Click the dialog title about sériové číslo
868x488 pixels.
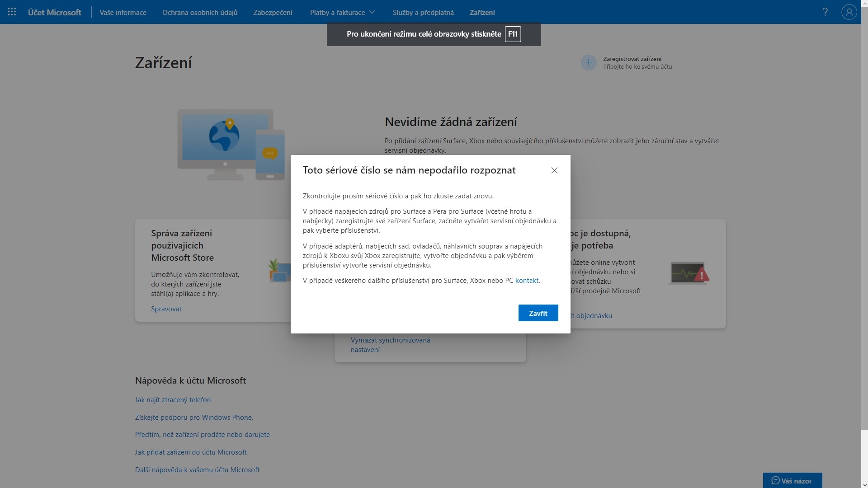(409, 170)
